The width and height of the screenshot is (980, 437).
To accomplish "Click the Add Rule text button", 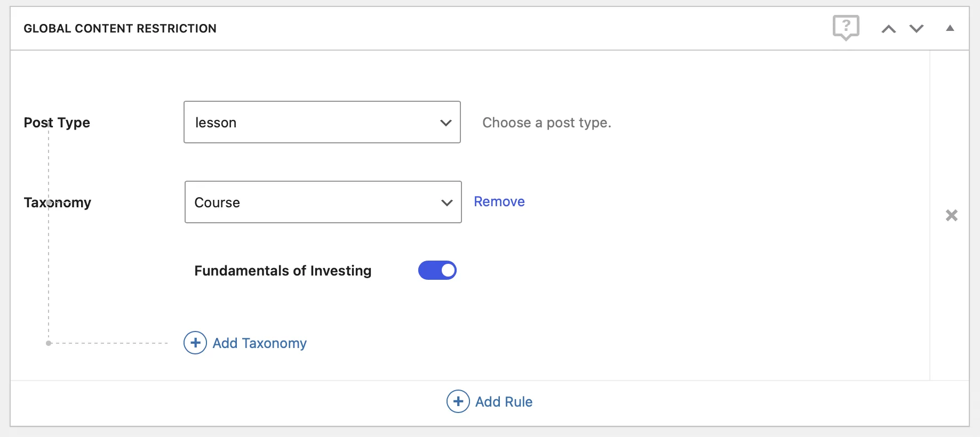I will [504, 402].
